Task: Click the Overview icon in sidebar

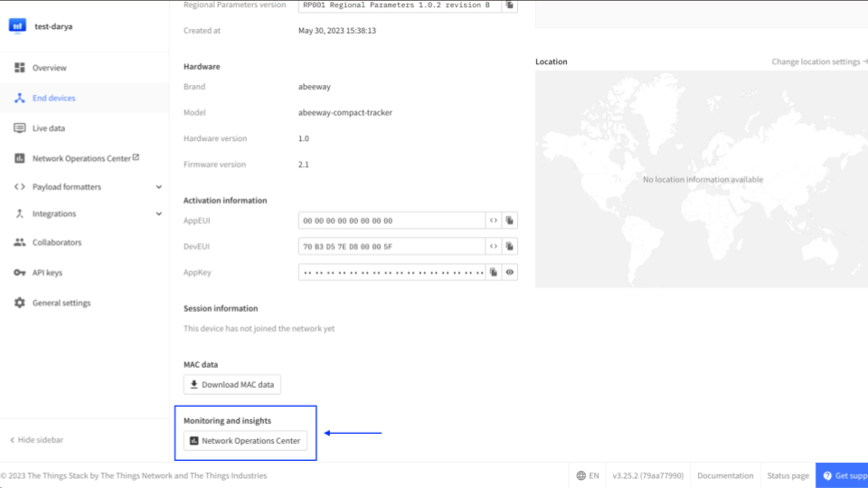Action: tap(20, 68)
